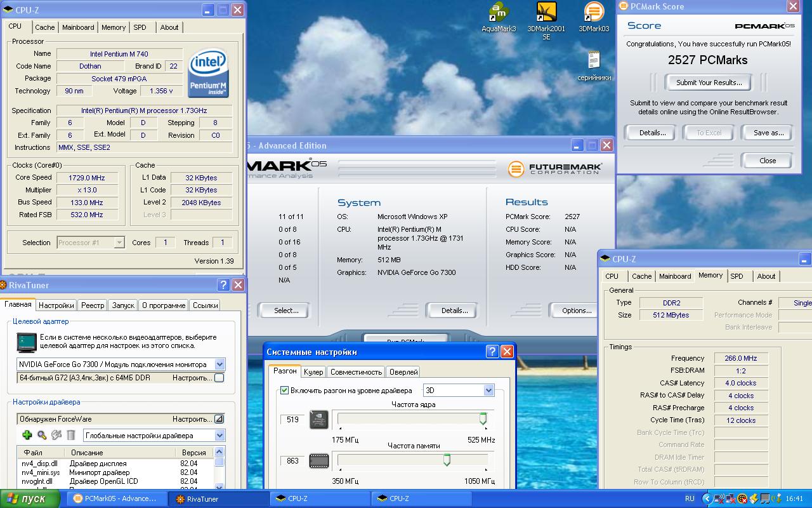Open the Совместимость tab
The width and height of the screenshot is (812, 508).
point(356,372)
